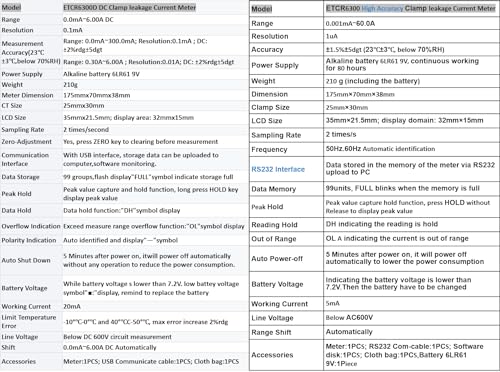
Task: Click the 'Auto Shut Down' row label
Action: pos(26,260)
